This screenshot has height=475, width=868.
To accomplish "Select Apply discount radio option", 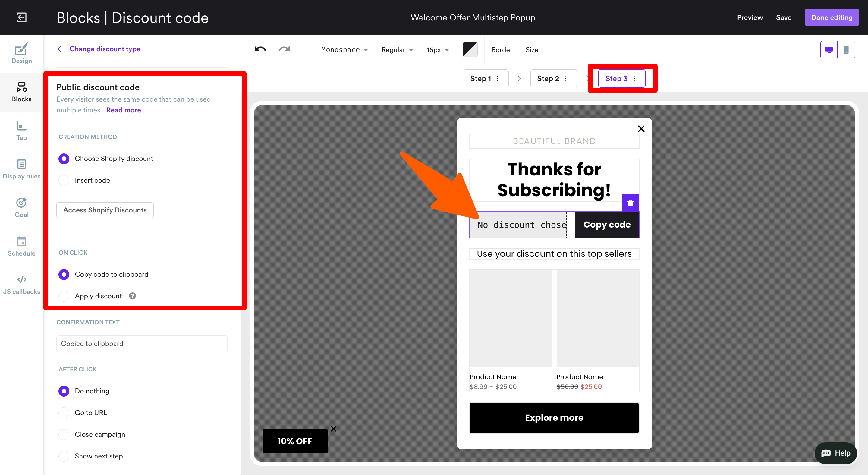I will [x=64, y=296].
